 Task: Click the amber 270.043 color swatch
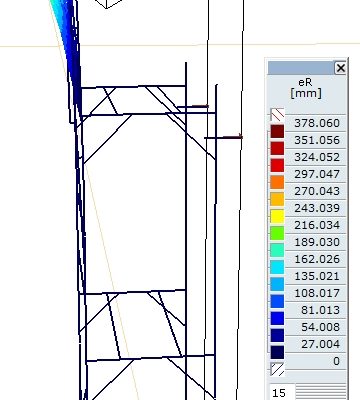(x=277, y=199)
